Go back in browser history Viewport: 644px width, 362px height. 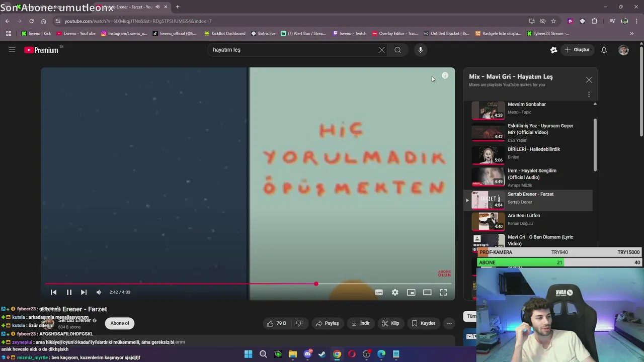[7, 21]
